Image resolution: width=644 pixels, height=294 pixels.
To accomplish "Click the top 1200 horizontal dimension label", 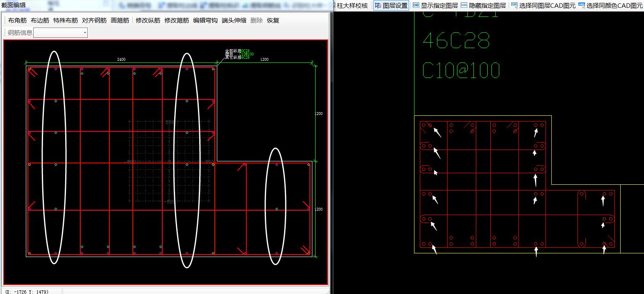I will click(264, 60).
